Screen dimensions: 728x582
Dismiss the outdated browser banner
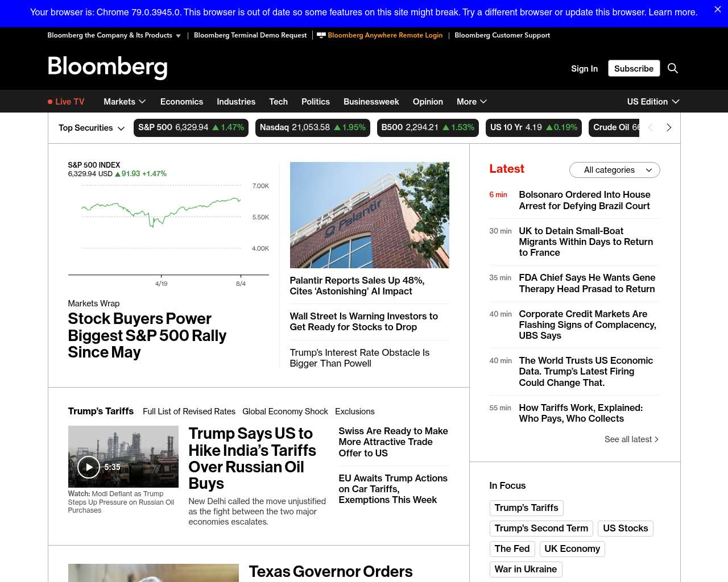click(717, 10)
